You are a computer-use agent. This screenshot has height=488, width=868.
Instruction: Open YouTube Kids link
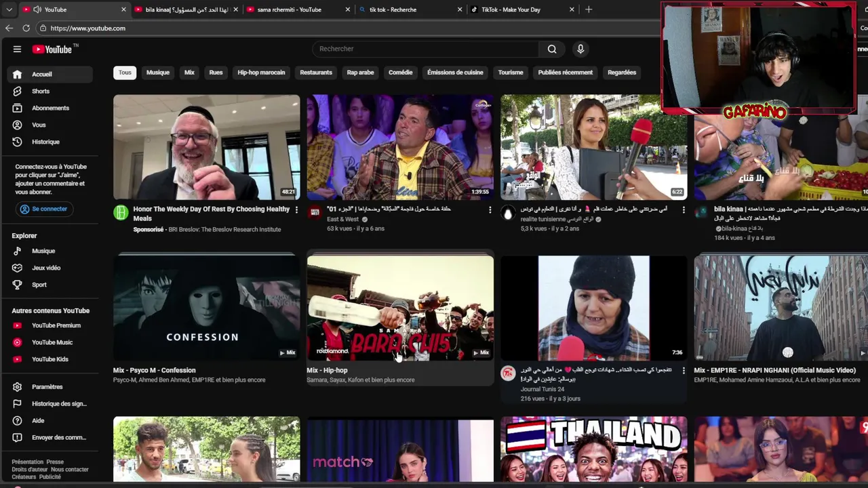click(x=50, y=359)
